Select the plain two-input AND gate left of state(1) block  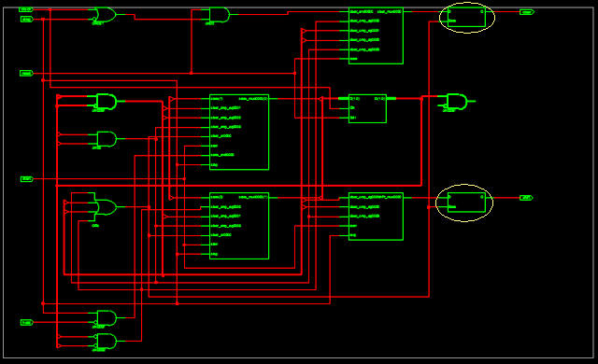[x=107, y=139]
